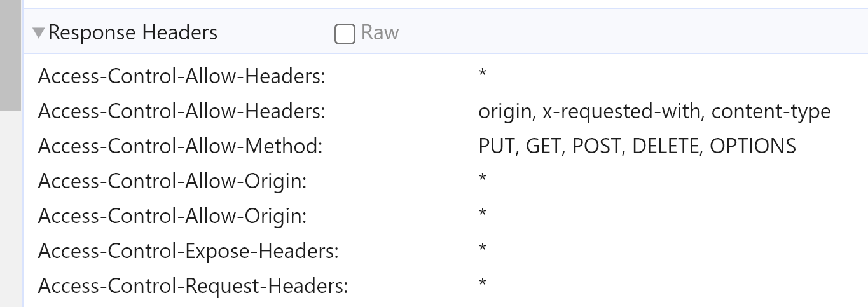The height and width of the screenshot is (307, 868).
Task: Click the asterisk value of first Access-Control-Allow-Headers
Action: tap(483, 74)
